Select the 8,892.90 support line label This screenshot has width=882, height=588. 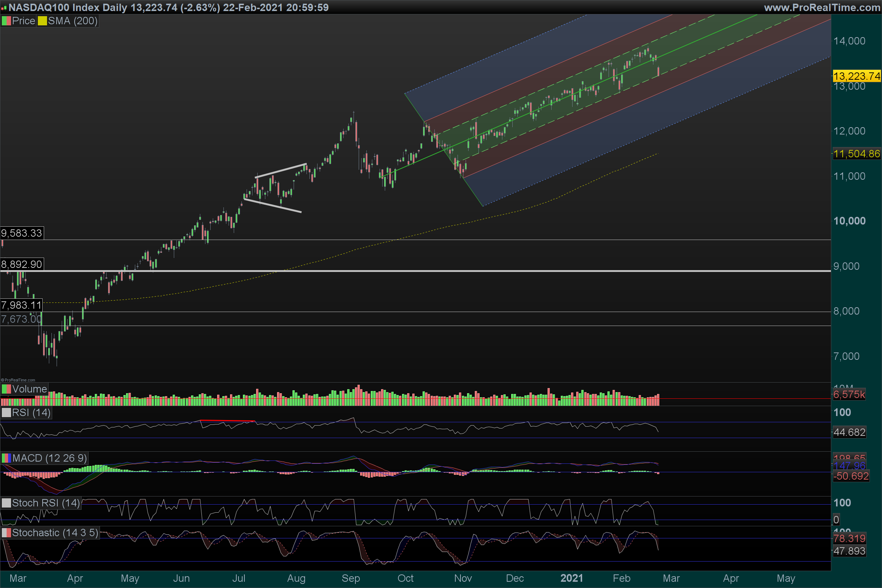22,264
